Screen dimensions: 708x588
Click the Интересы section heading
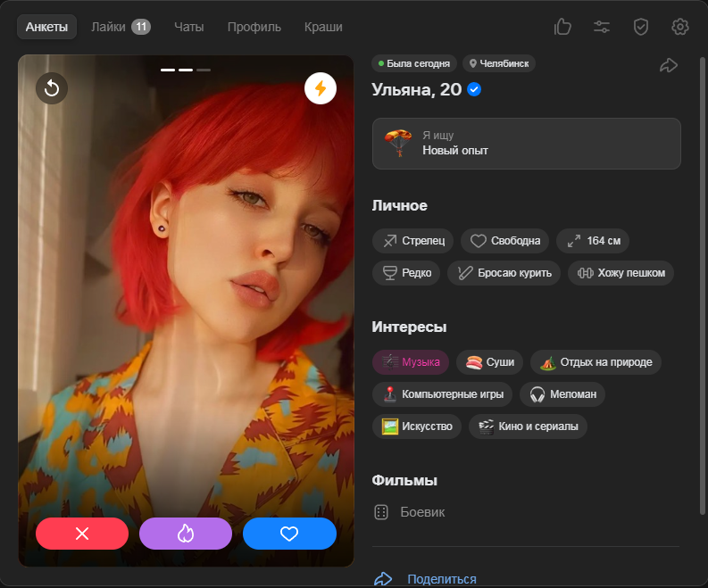click(409, 327)
